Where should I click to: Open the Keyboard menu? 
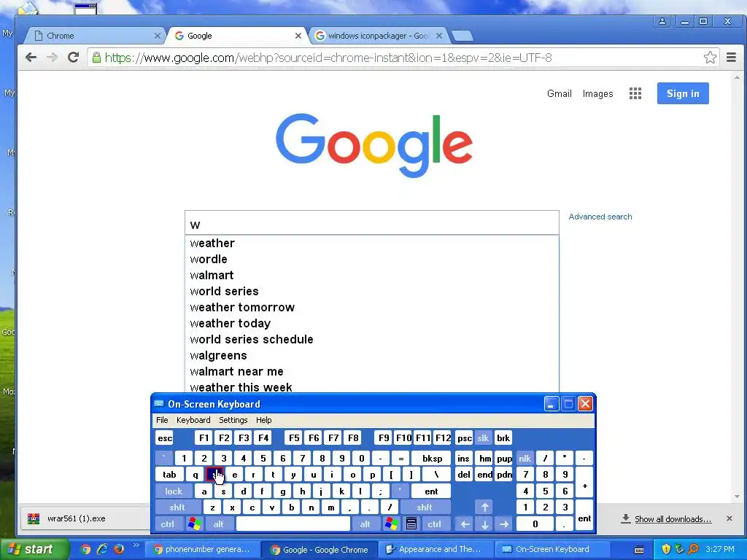point(193,420)
